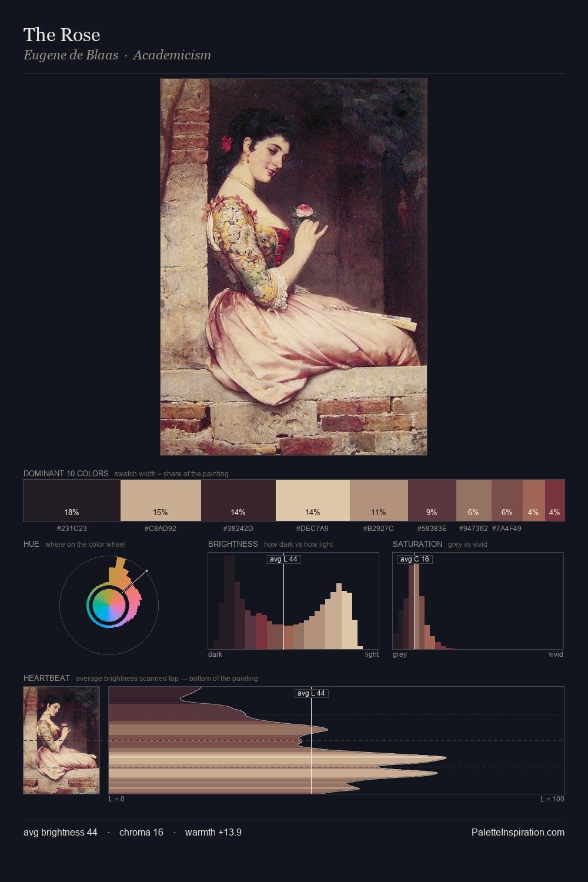Click the 'avg brightness 44' footer stat

(x=61, y=832)
